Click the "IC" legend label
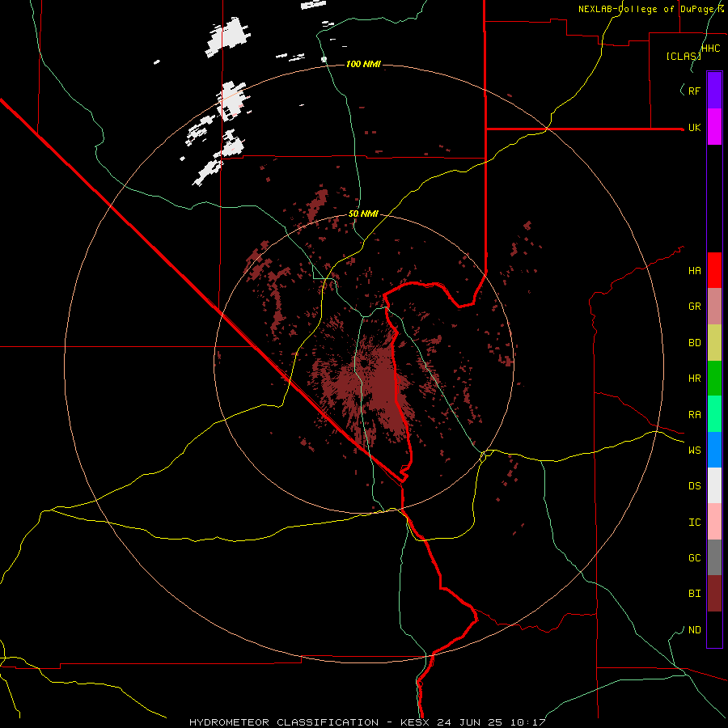Viewport: 728px width, 728px height. click(x=694, y=523)
